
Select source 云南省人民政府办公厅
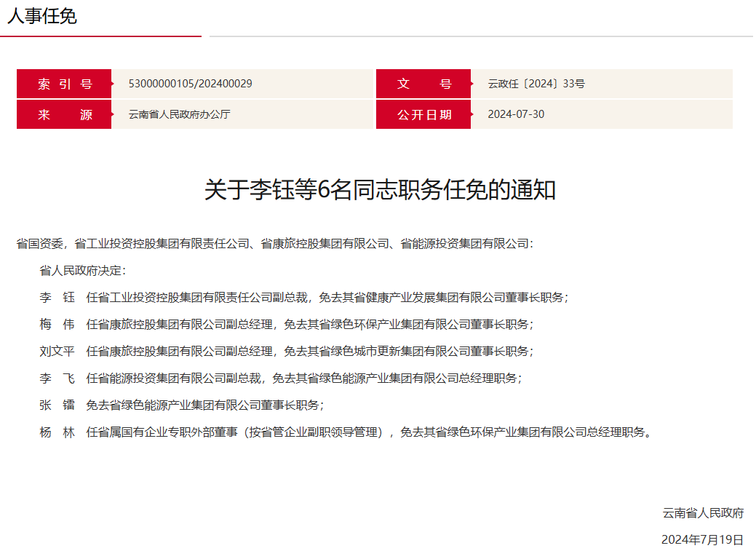click(179, 114)
